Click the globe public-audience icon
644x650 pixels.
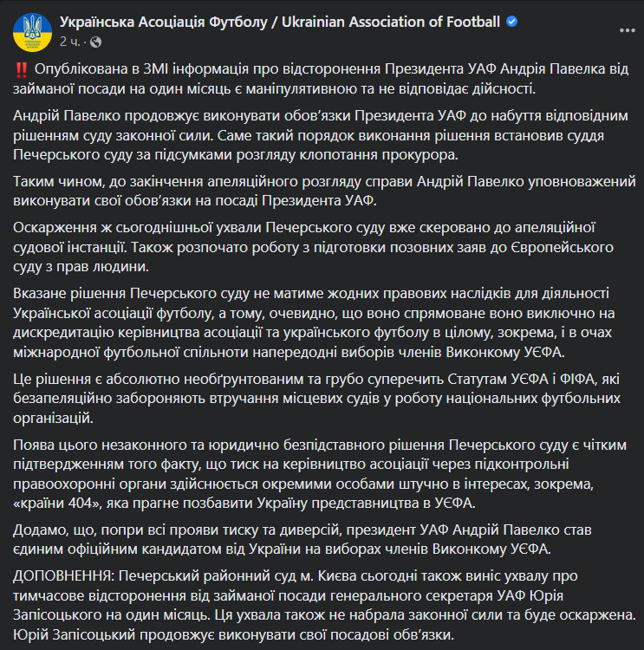click(95, 42)
